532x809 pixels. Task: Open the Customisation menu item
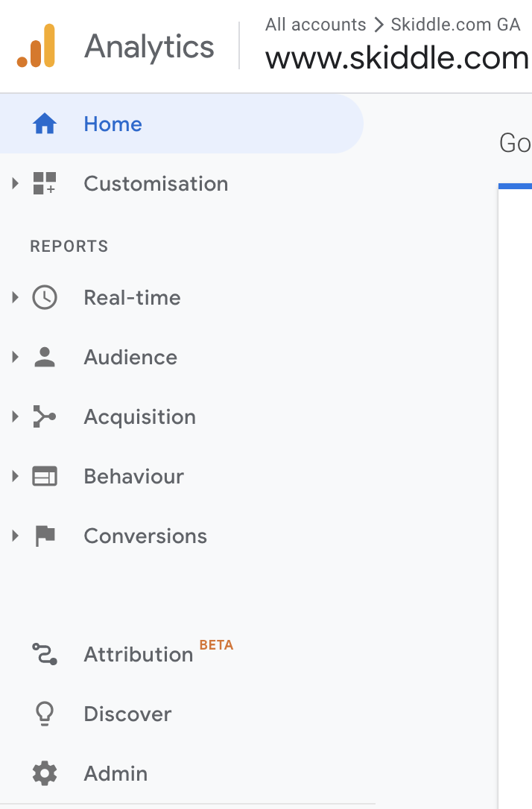[156, 184]
